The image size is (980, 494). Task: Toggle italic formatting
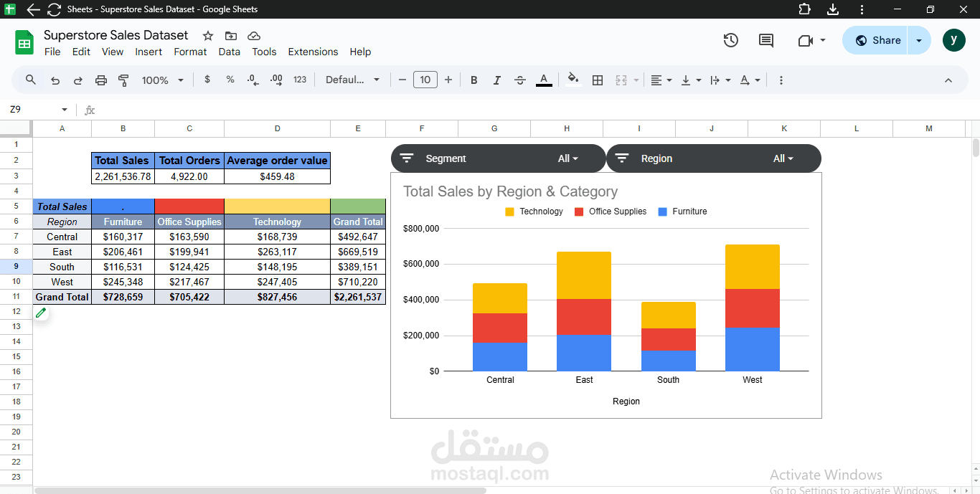pyautogui.click(x=496, y=80)
